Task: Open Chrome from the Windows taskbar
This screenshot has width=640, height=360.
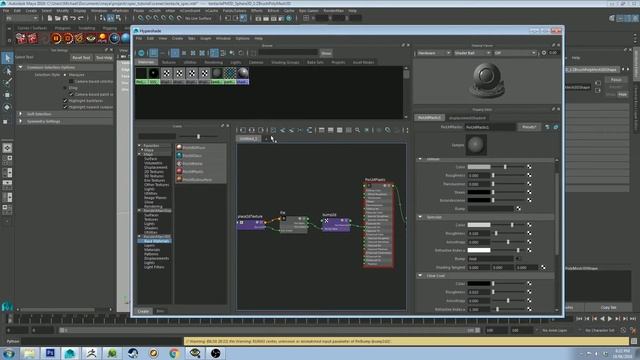Action: click(x=174, y=353)
